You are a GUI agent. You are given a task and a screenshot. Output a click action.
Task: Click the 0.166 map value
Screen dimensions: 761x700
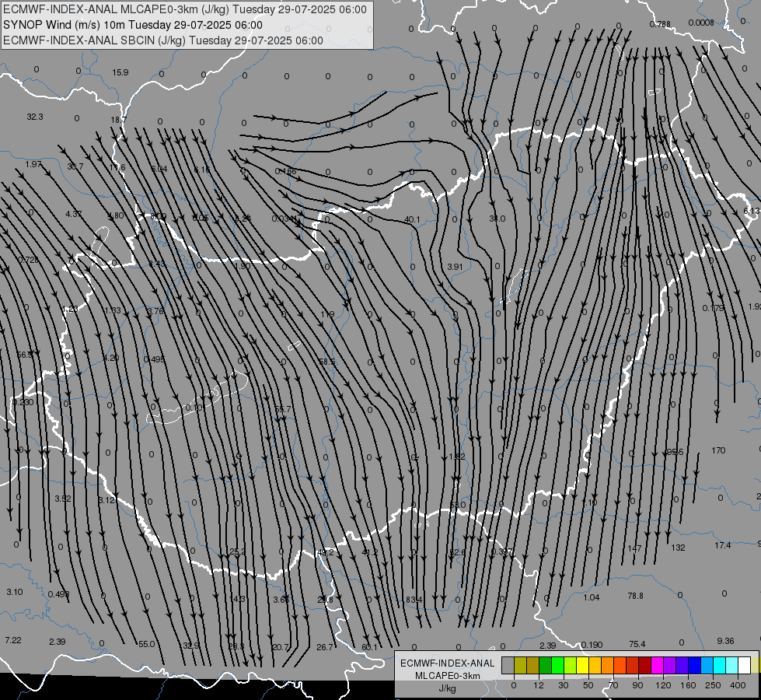click(285, 171)
